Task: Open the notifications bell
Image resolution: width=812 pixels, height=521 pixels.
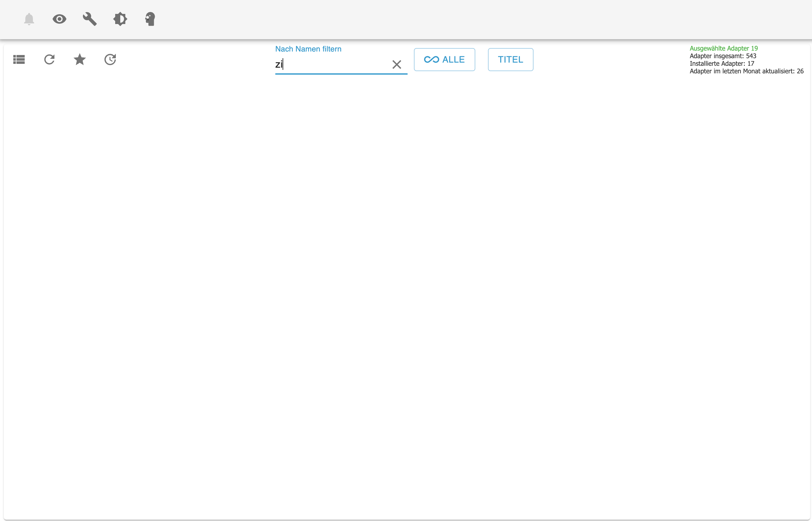Action: (29, 19)
